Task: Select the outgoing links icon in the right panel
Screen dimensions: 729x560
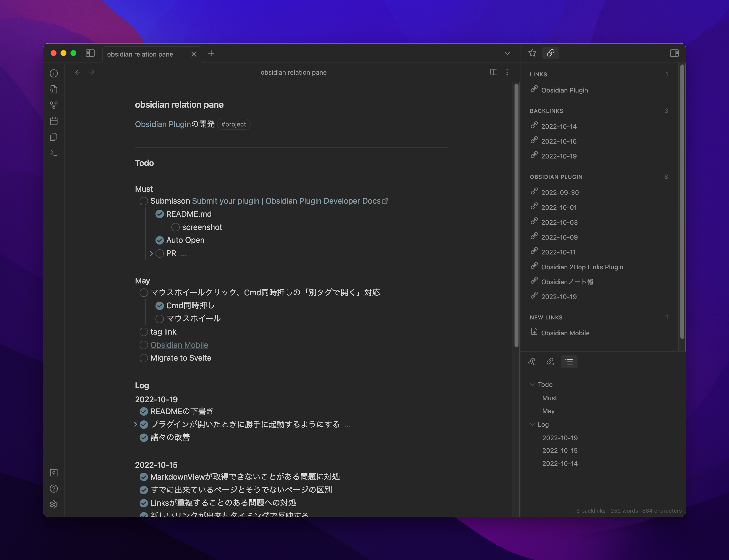Action: [x=550, y=362]
